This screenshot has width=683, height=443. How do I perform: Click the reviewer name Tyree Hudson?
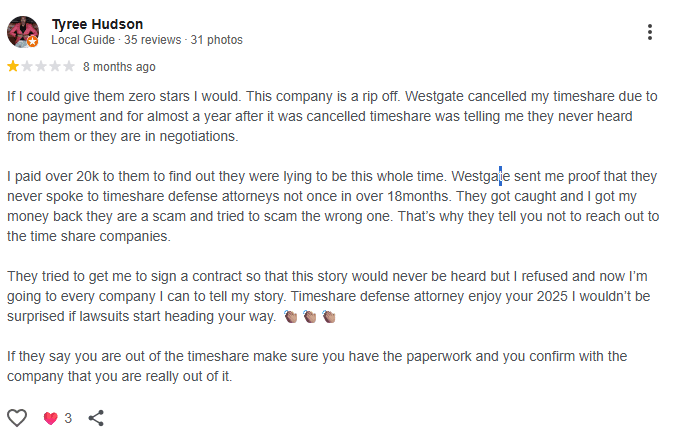point(97,23)
